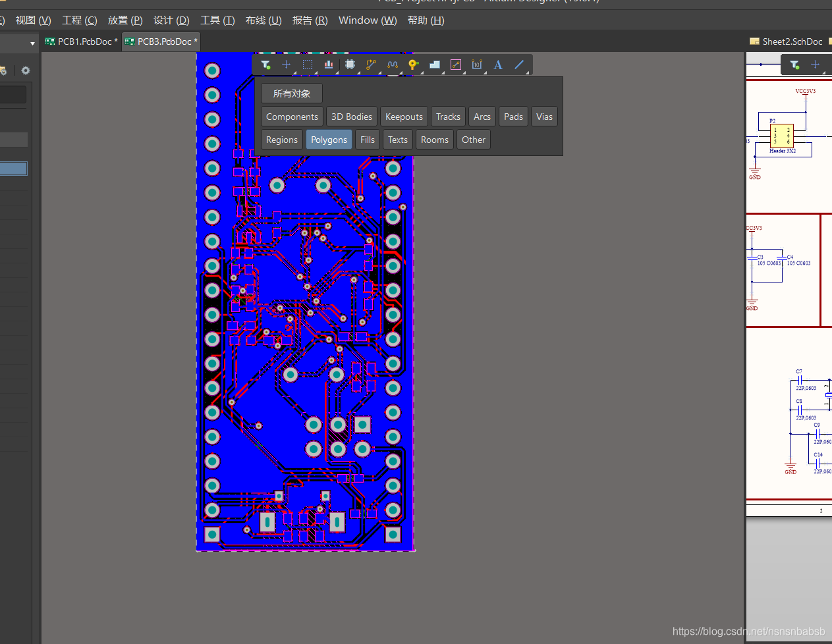The width and height of the screenshot is (832, 644).
Task: Switch to the Sheet2.SchDoc tab
Action: pyautogui.click(x=788, y=41)
